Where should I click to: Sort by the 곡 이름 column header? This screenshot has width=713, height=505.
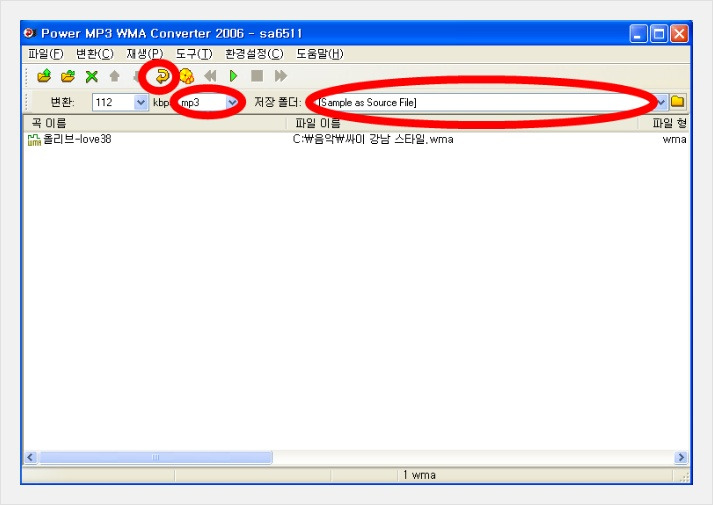(154, 123)
